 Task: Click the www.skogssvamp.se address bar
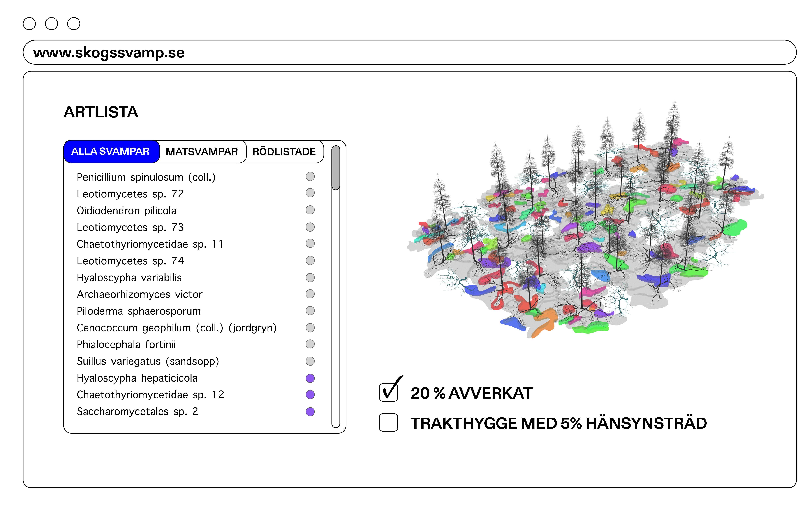409,53
